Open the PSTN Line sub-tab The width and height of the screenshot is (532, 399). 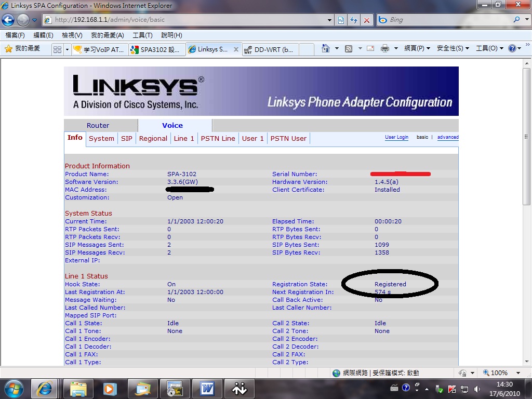pos(218,138)
